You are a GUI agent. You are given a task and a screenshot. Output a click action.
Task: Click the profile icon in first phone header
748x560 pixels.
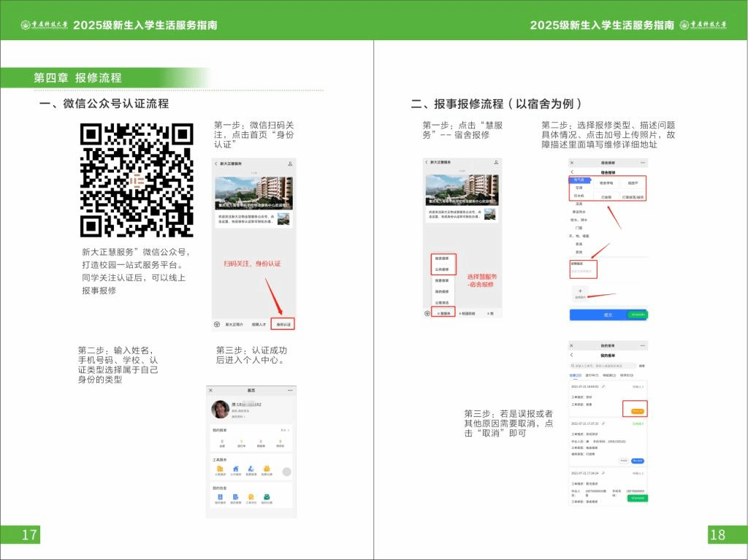coord(290,164)
